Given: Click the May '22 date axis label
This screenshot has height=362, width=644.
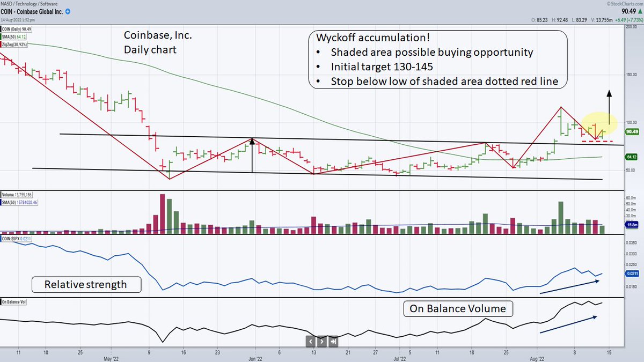Looking at the screenshot, I should [111, 358].
